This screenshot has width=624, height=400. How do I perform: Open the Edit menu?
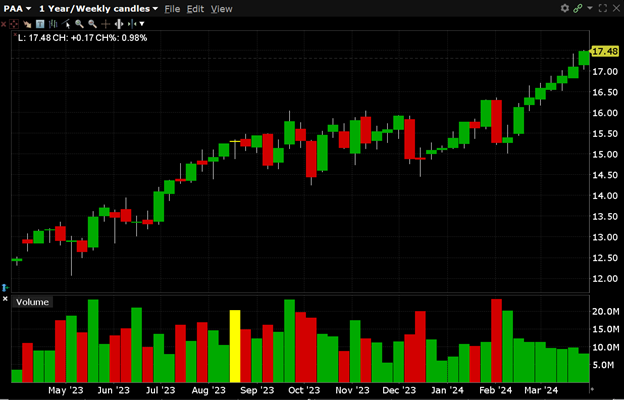tap(195, 9)
